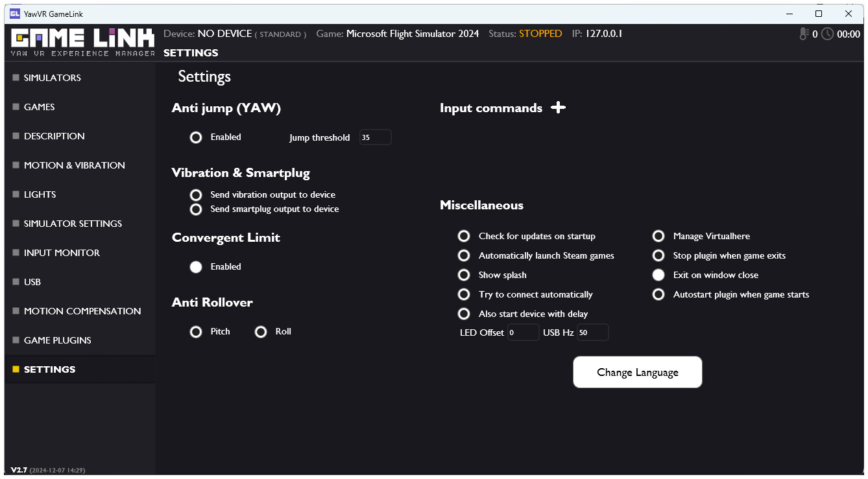Enable the Anti jump (YAW) option
Viewport: 868px width, 479px height.
coord(196,137)
